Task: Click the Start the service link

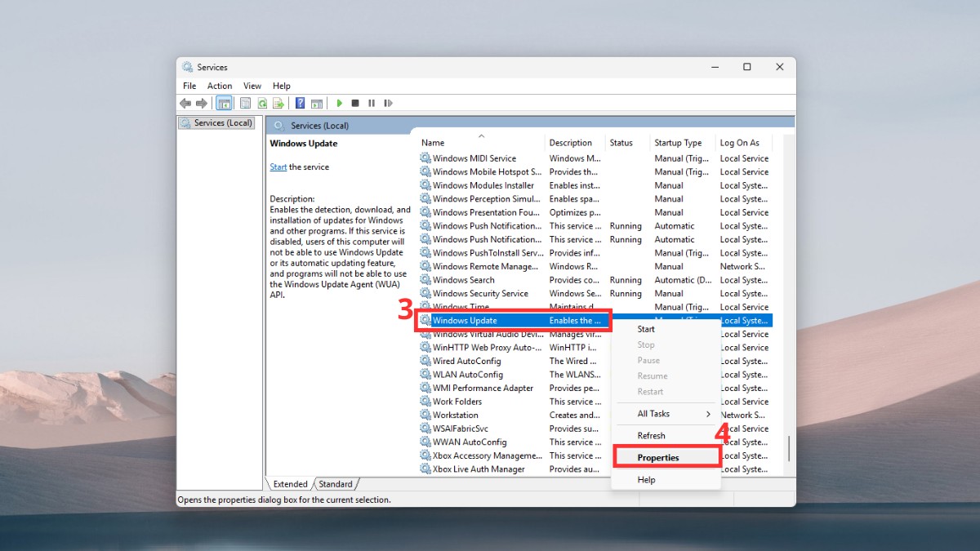Action: tap(278, 167)
